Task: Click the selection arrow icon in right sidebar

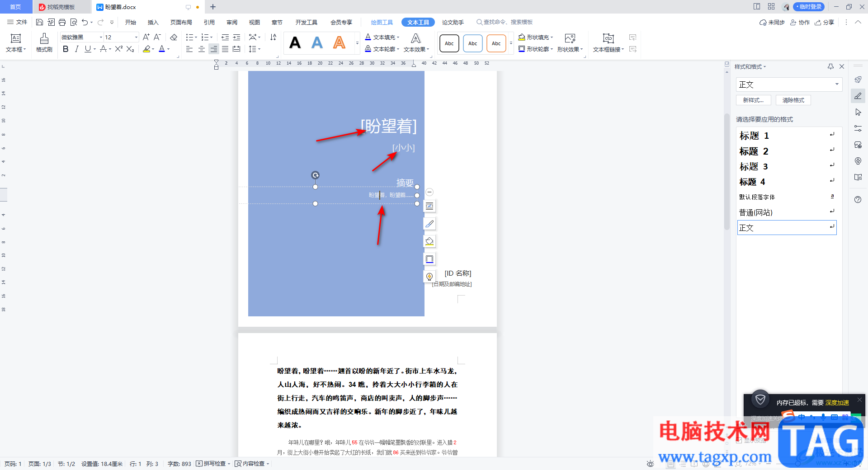Action: pyautogui.click(x=858, y=112)
